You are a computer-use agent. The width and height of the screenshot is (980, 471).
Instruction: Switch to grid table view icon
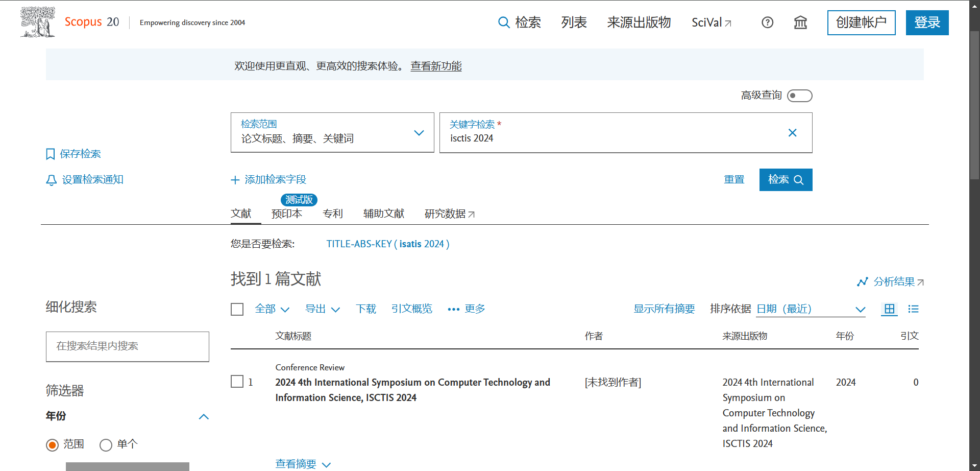(x=890, y=309)
